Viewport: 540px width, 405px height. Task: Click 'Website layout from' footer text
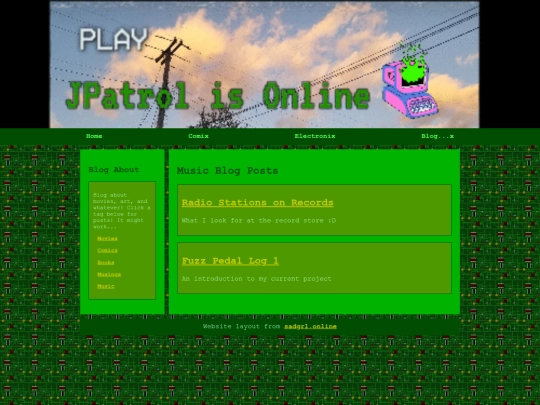pyautogui.click(x=241, y=326)
